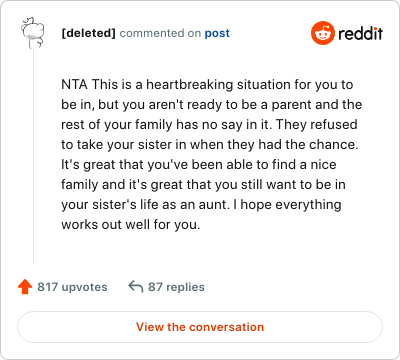Click the final line "works out well for you."
Screen dimensions: 400x360
click(x=131, y=225)
